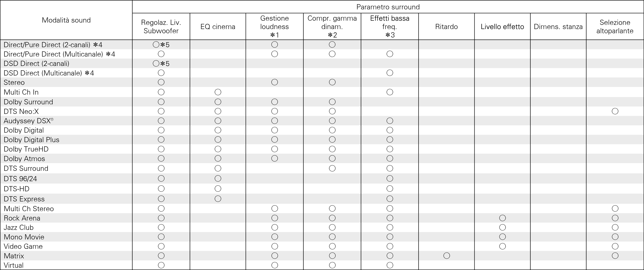Click Effetti bassa freq. circle for DTS-HD
This screenshot has width=644, height=270.
click(x=390, y=189)
